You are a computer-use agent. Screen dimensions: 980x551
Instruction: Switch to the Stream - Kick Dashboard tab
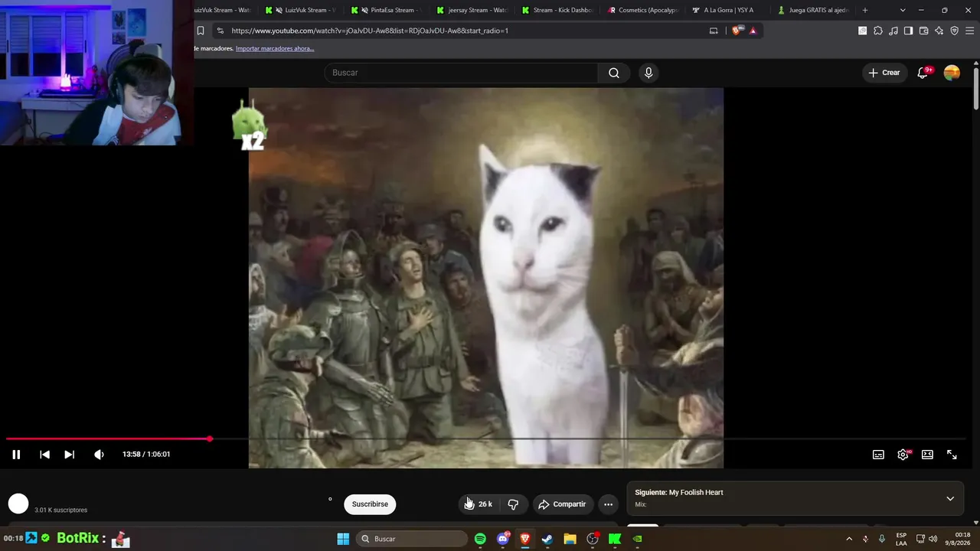(559, 10)
